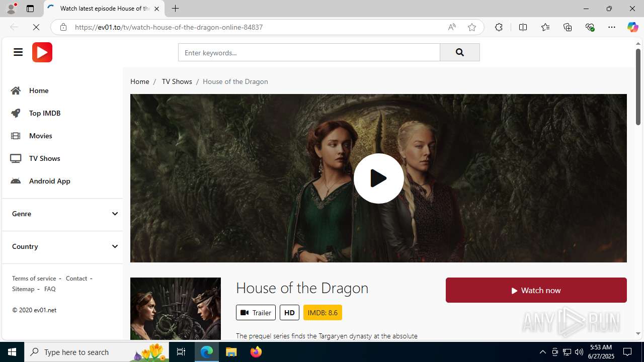The image size is (644, 362).
Task: Stop page loading in browser toolbar
Action: click(36, 27)
